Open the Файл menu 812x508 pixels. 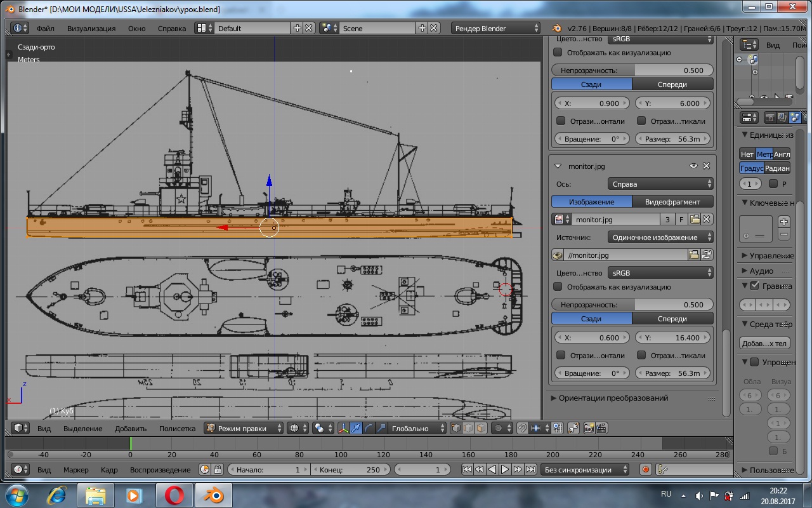(x=45, y=29)
